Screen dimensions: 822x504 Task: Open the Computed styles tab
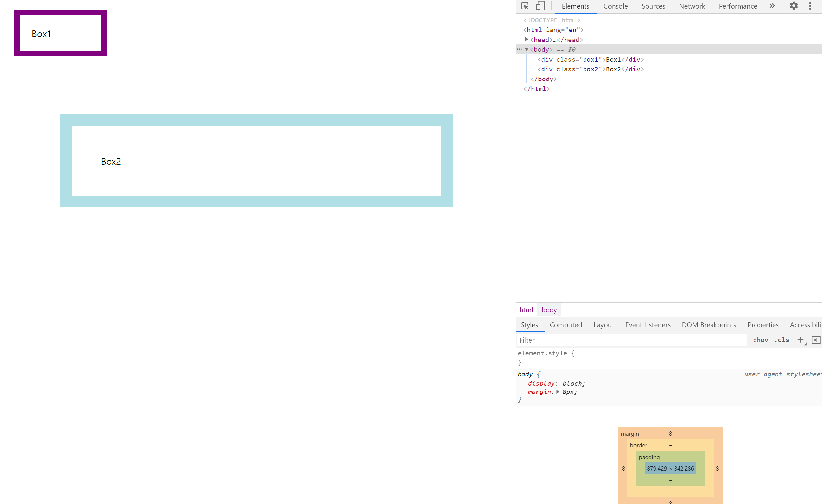coord(565,325)
